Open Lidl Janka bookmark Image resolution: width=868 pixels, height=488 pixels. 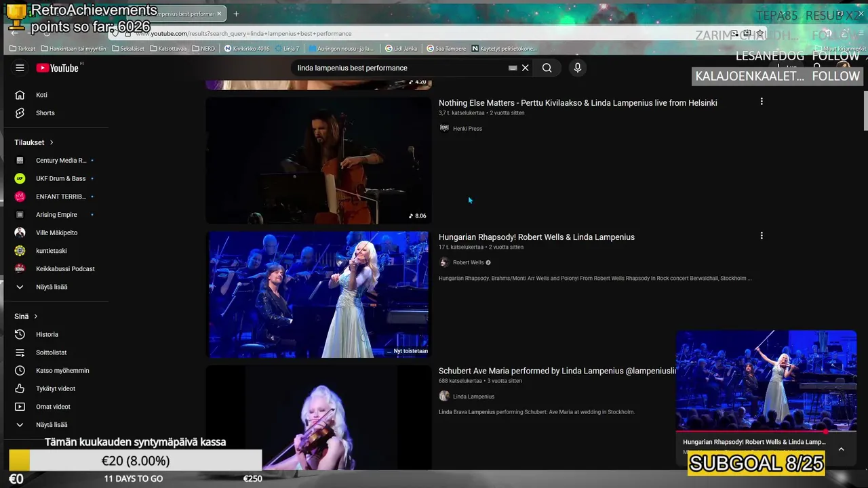pyautogui.click(x=401, y=49)
